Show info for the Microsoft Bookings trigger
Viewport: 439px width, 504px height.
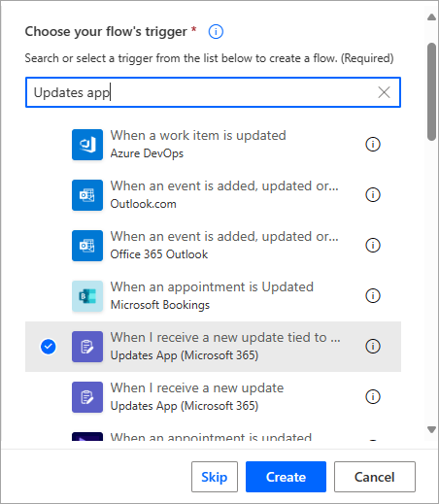373,295
